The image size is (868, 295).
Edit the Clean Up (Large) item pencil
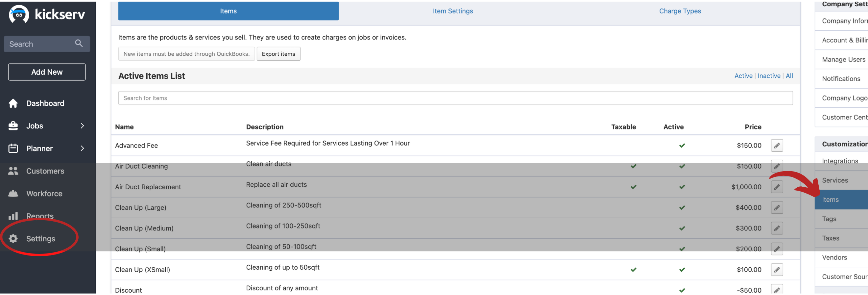pos(777,208)
